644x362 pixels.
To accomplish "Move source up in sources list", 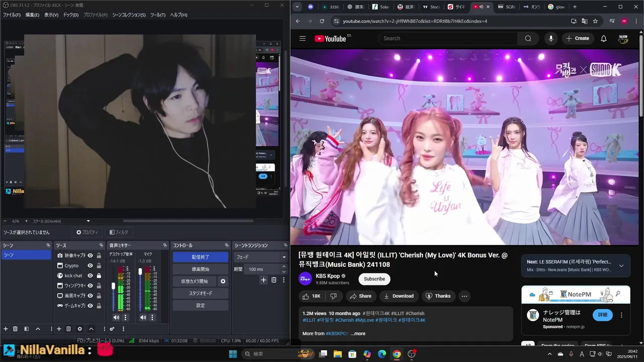I will (x=91, y=329).
